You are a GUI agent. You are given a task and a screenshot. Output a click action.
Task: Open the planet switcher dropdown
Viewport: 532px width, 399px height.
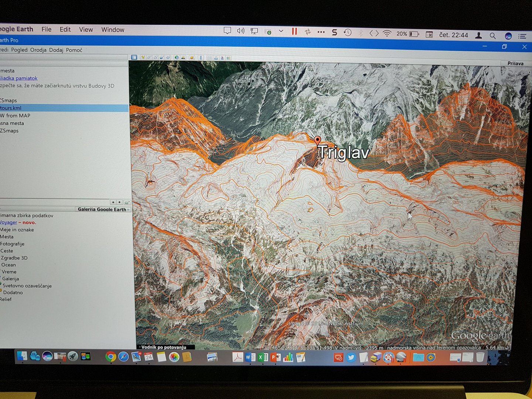pyautogui.click(x=192, y=58)
